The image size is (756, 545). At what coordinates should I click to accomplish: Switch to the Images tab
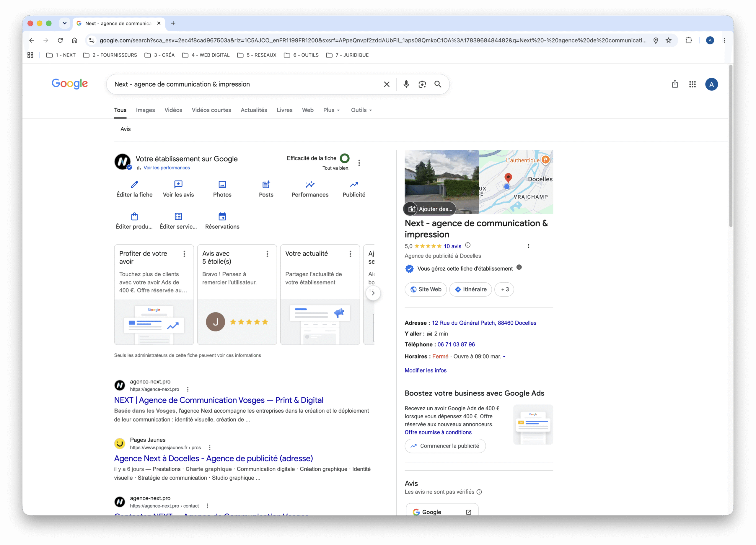pos(145,110)
